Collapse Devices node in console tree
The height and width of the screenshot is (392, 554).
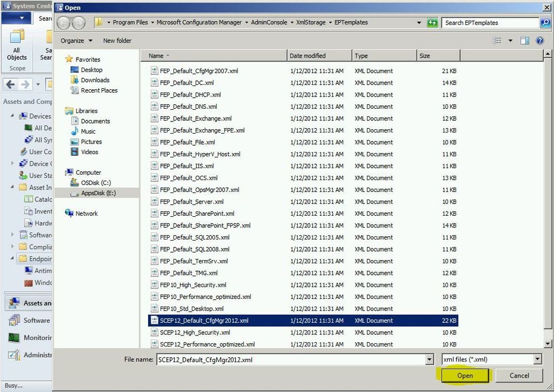pyautogui.click(x=12, y=116)
